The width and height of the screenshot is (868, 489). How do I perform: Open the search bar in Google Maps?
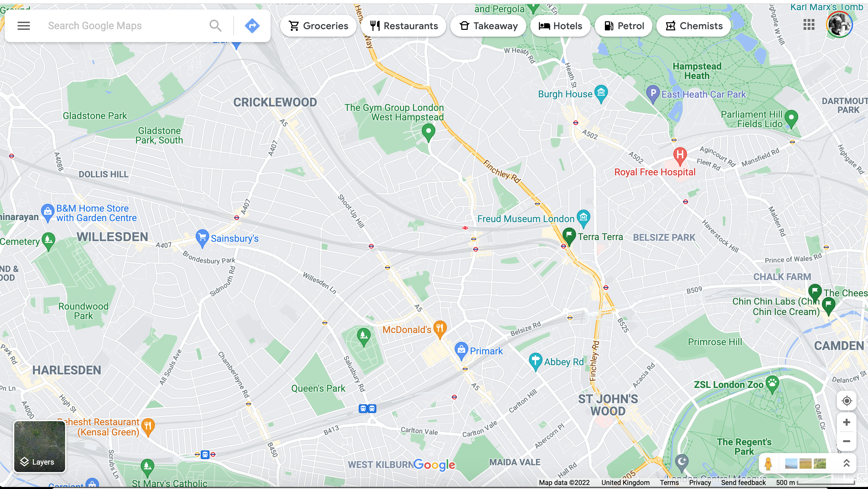point(126,26)
